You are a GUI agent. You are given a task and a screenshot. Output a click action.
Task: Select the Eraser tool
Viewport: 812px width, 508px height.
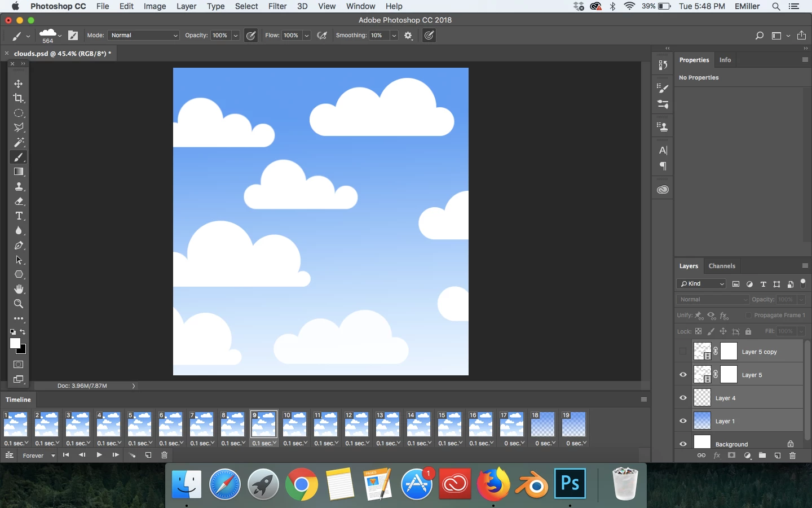point(19,201)
